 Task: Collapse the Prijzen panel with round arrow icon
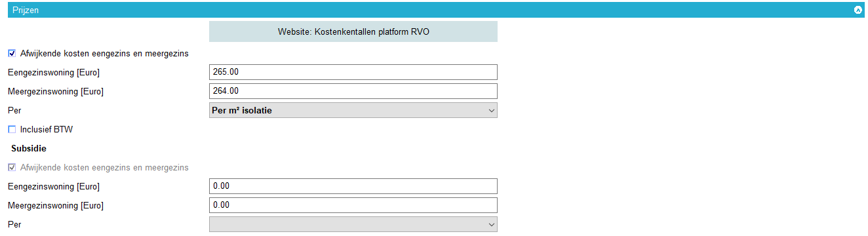(x=858, y=10)
